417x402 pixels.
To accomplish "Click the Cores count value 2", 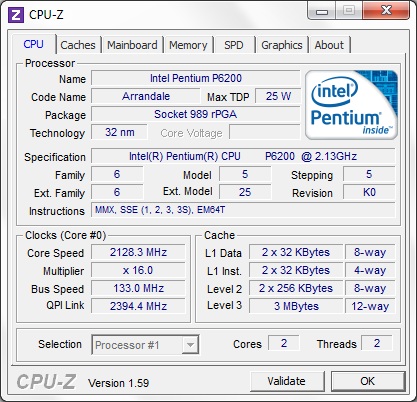I will pyautogui.click(x=284, y=343).
